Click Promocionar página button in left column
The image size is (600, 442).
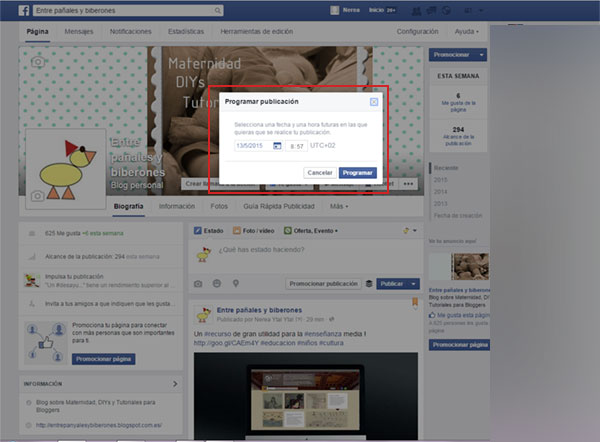103,359
